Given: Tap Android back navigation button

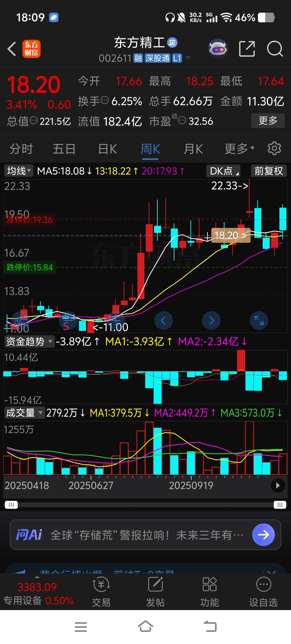Looking at the screenshot, I should click(x=210, y=627).
